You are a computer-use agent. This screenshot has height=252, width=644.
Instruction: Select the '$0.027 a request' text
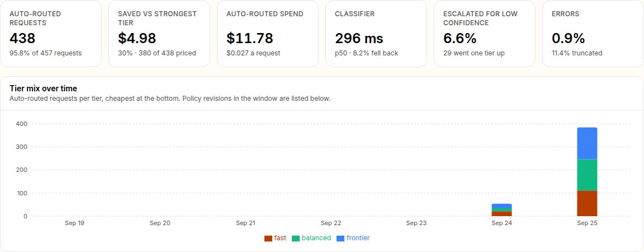pos(253,53)
